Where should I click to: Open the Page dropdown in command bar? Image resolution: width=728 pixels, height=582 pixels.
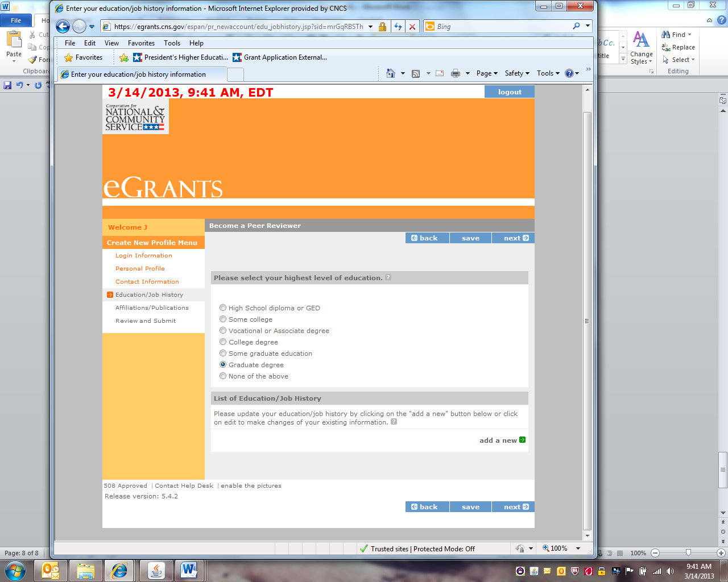tap(487, 73)
